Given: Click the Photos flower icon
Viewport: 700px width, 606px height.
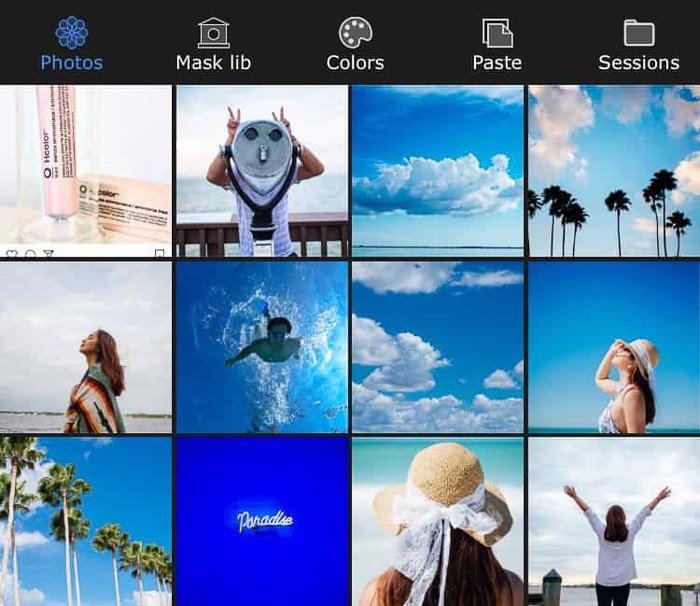Looking at the screenshot, I should [71, 31].
